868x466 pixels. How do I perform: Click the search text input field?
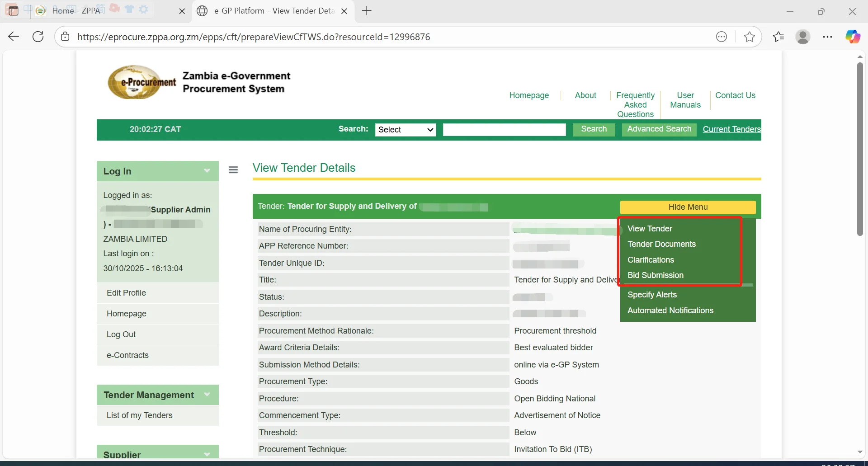click(x=505, y=130)
